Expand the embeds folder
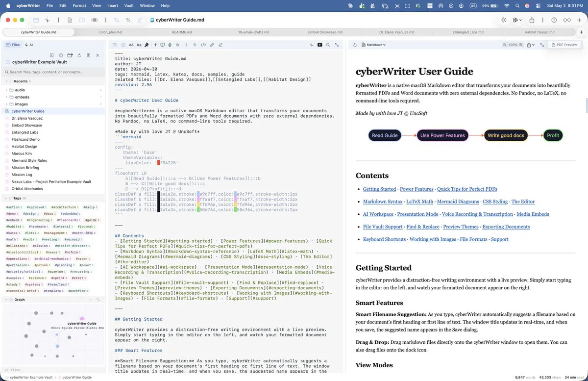588x381 pixels. tap(6, 97)
